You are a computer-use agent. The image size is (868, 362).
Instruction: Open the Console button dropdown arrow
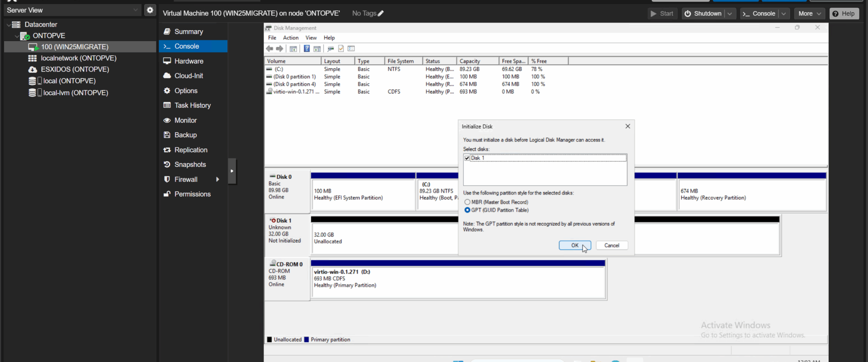pyautogui.click(x=784, y=14)
